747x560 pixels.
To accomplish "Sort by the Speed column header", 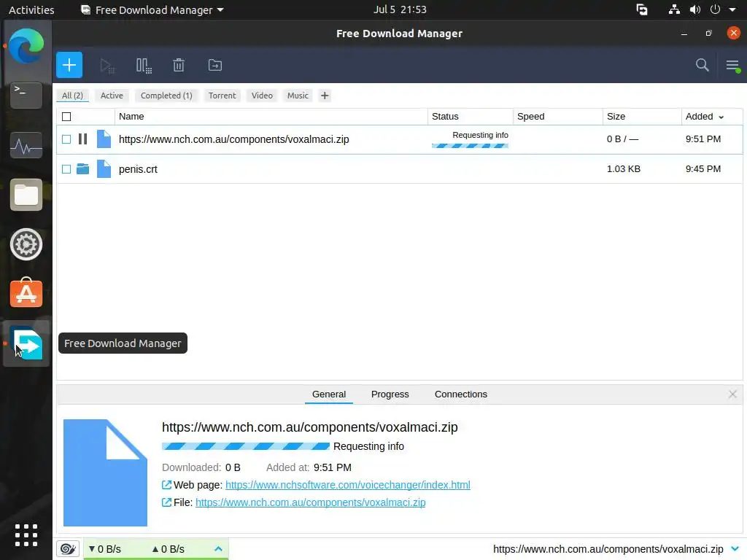I will (x=558, y=117).
